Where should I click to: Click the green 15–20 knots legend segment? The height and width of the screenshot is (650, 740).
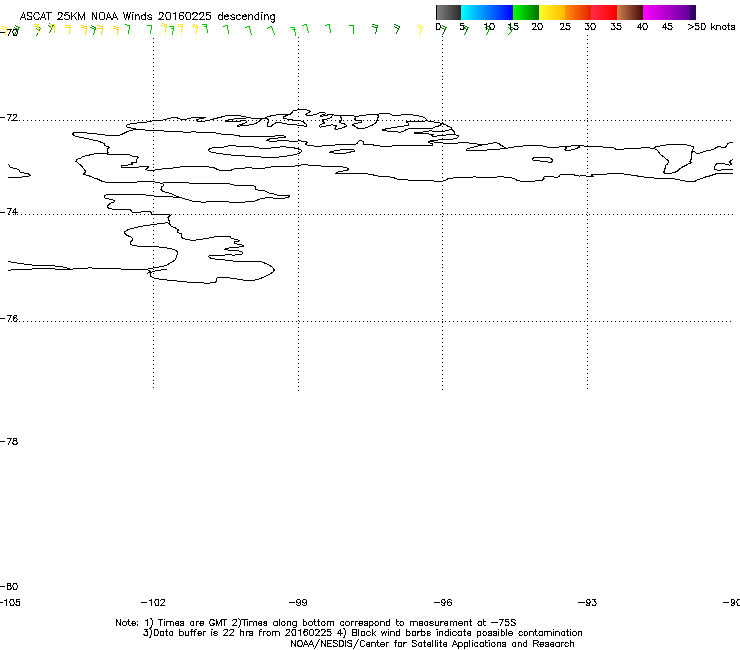pyautogui.click(x=526, y=12)
